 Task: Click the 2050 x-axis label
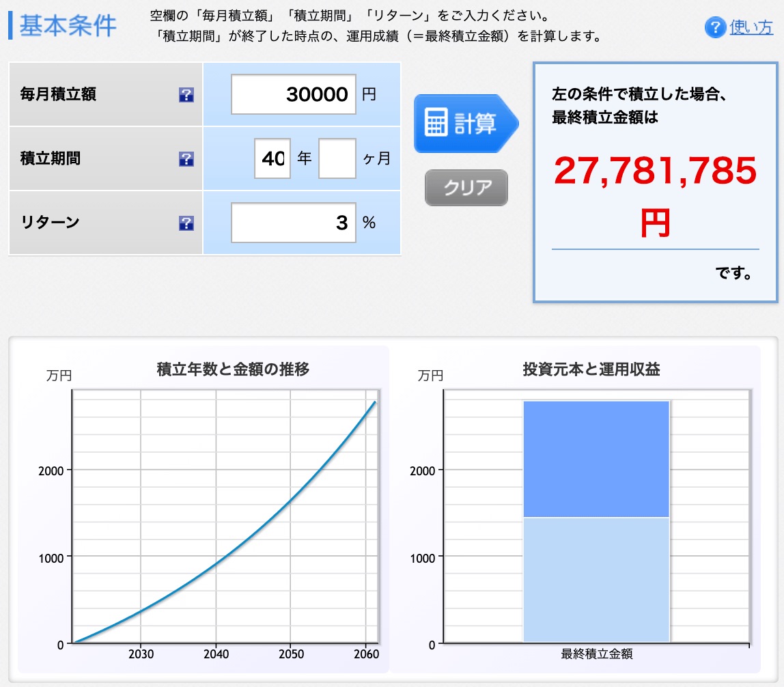tap(291, 654)
